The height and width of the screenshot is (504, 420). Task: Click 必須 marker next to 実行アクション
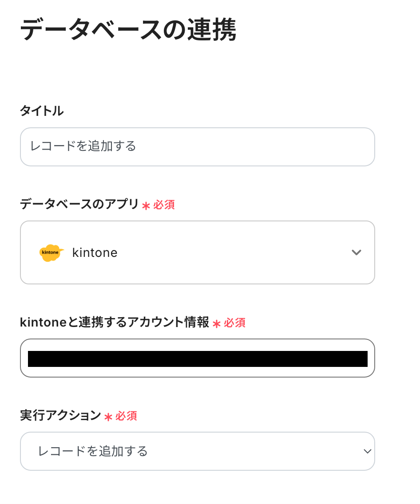[x=126, y=416]
